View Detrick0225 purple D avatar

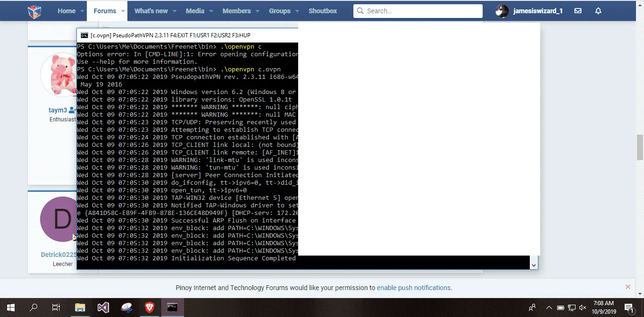(59, 219)
